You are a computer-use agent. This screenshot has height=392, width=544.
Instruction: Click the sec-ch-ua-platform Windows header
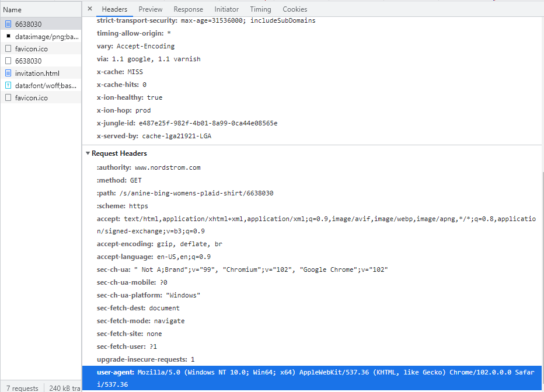tap(148, 295)
